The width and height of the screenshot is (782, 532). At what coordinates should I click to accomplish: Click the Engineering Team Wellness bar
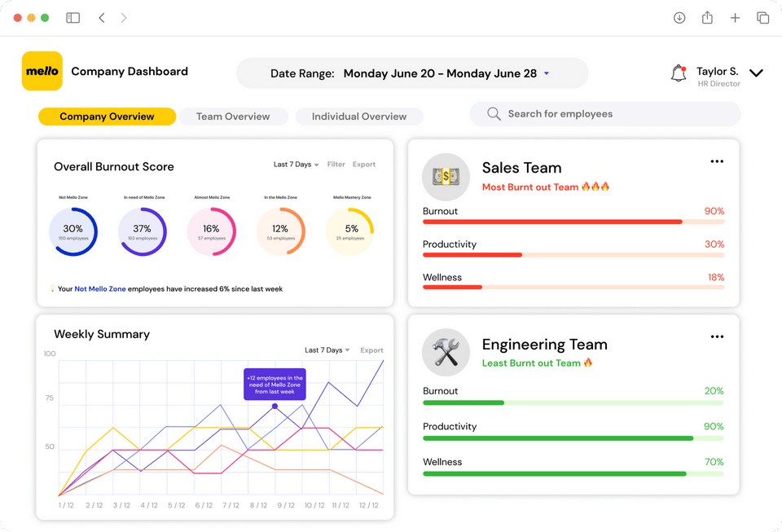click(x=573, y=473)
